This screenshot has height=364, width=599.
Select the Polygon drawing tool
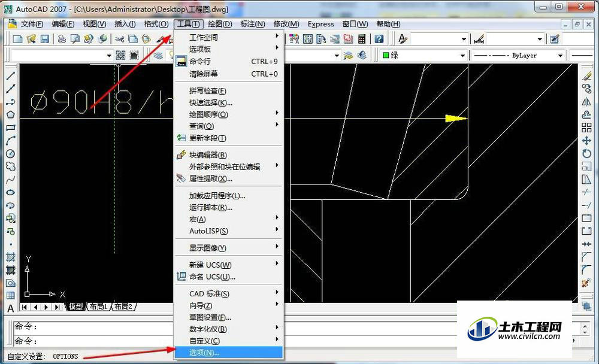tap(10, 114)
